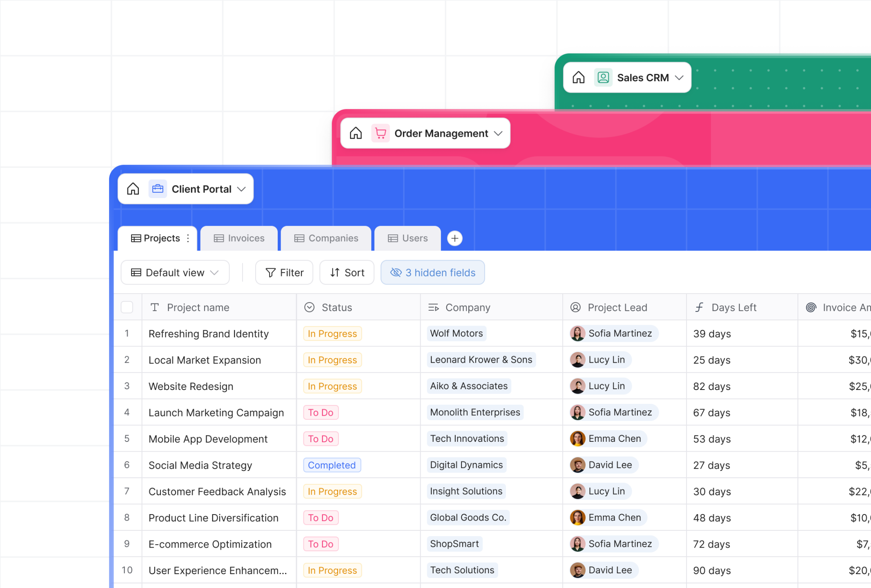
Task: Open the Default view dropdown
Action: click(175, 272)
